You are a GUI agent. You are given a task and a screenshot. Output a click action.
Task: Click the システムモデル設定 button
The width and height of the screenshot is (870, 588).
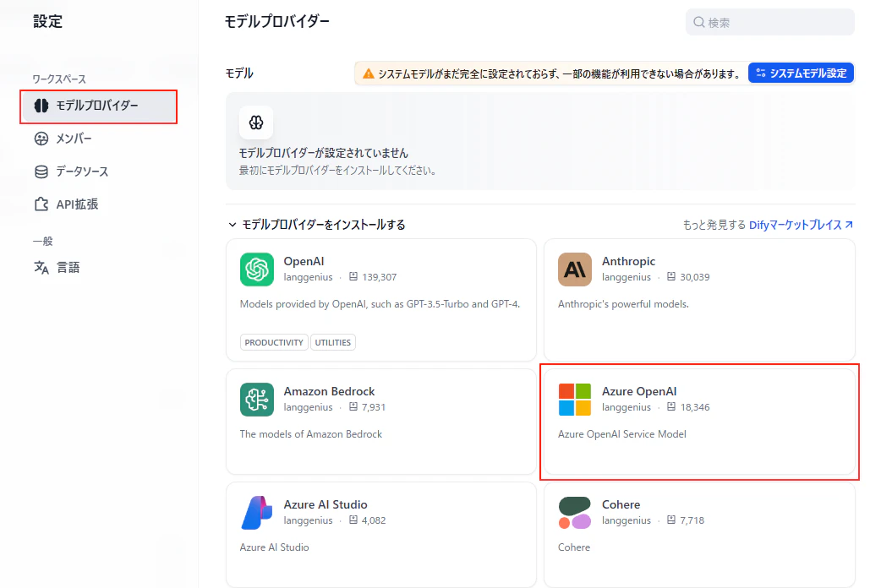click(801, 73)
